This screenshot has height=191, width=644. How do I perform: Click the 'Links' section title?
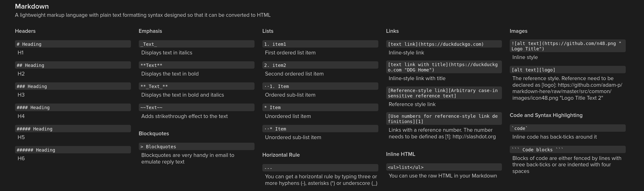[392, 31]
